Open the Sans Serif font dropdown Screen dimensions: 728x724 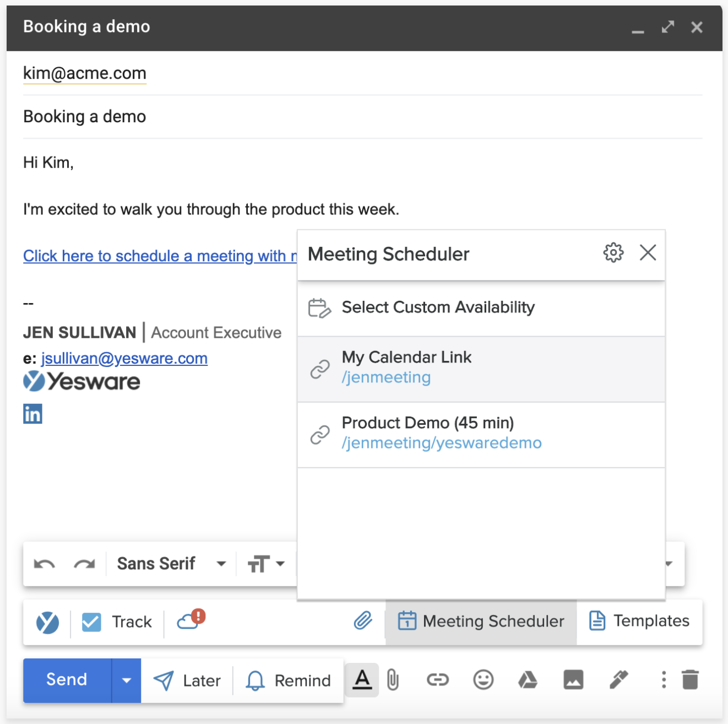(x=171, y=563)
